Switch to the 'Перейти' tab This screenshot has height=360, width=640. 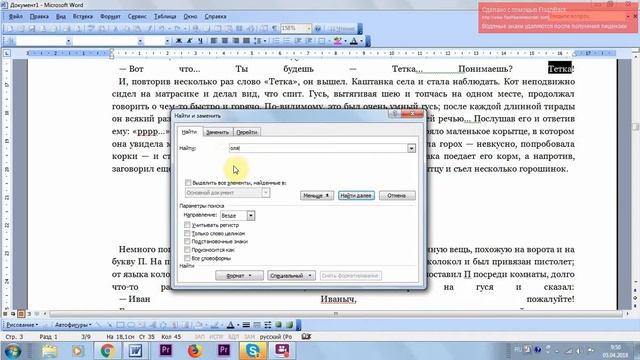tap(247, 132)
